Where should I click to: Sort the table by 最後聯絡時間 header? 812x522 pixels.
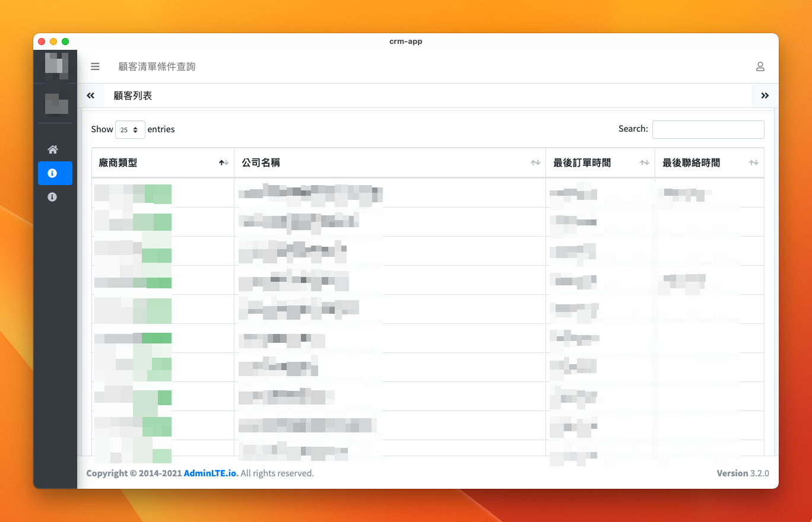pyautogui.click(x=691, y=163)
